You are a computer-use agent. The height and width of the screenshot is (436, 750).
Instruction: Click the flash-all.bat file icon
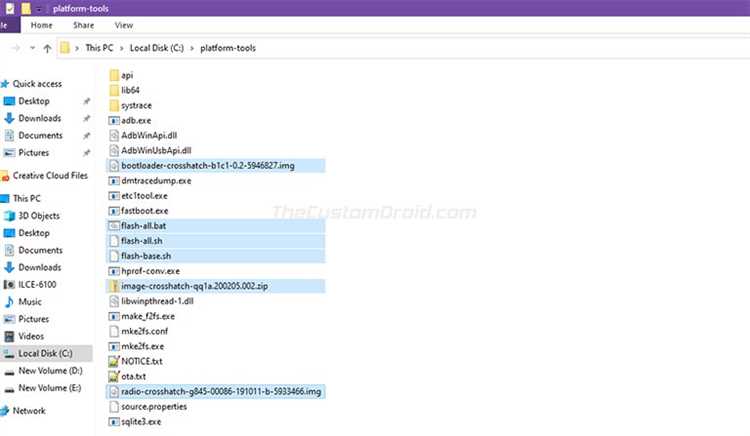112,226
